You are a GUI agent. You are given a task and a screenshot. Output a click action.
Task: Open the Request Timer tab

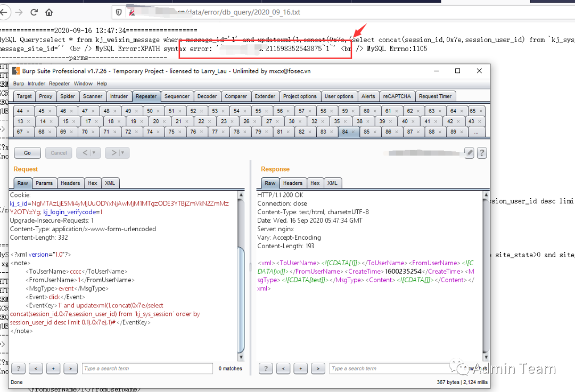click(436, 96)
